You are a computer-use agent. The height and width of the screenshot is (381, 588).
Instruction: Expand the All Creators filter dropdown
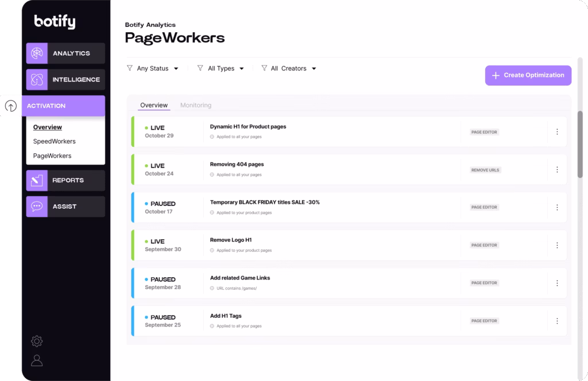289,68
